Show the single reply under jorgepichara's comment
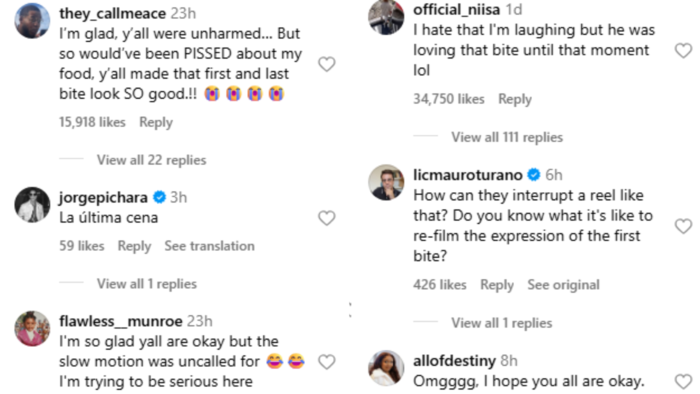 (x=147, y=284)
